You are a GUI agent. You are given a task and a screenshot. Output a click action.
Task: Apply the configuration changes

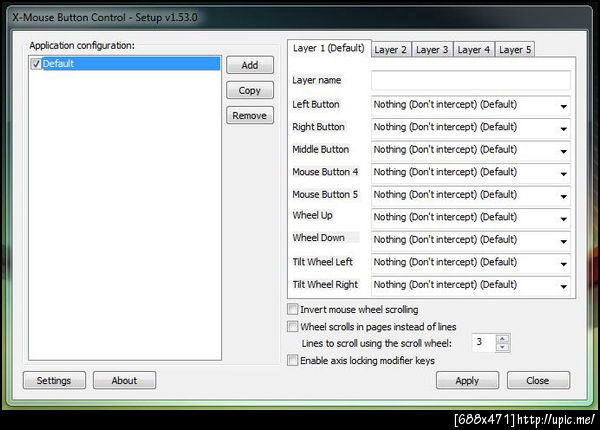coord(467,380)
